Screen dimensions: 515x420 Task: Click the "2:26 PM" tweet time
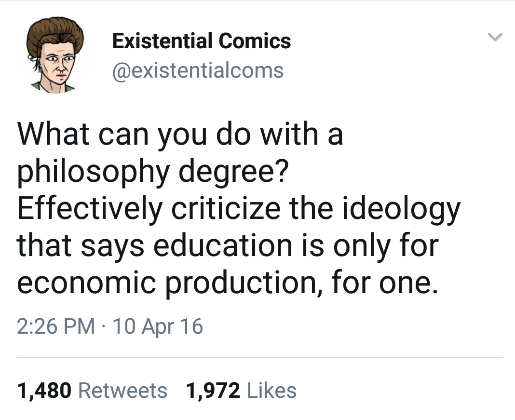tap(56, 326)
